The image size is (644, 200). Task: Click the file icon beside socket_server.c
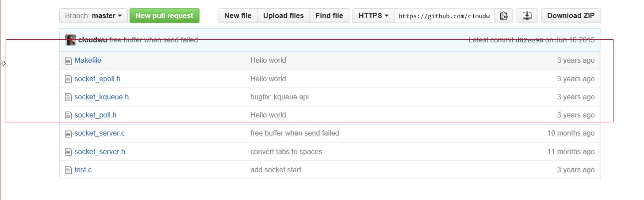coord(68,133)
